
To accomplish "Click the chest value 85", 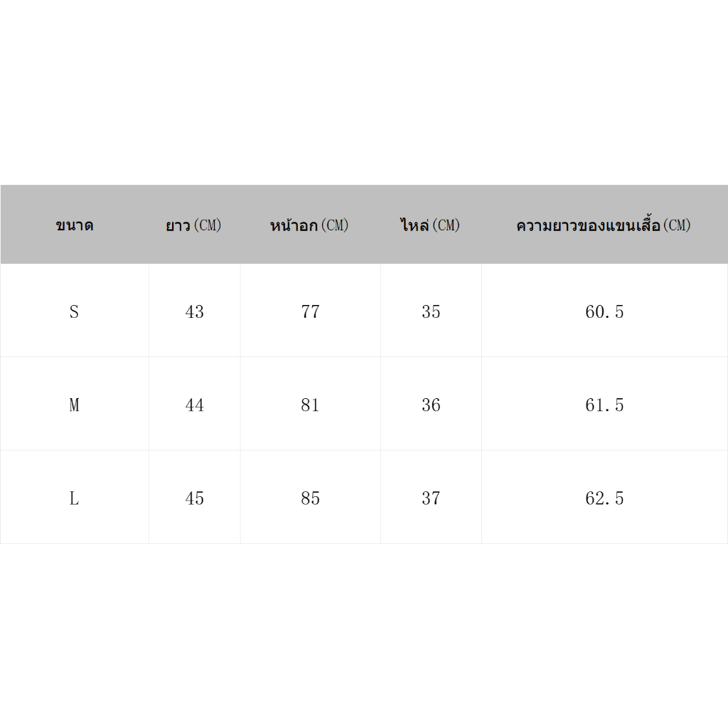I will coord(311,498).
